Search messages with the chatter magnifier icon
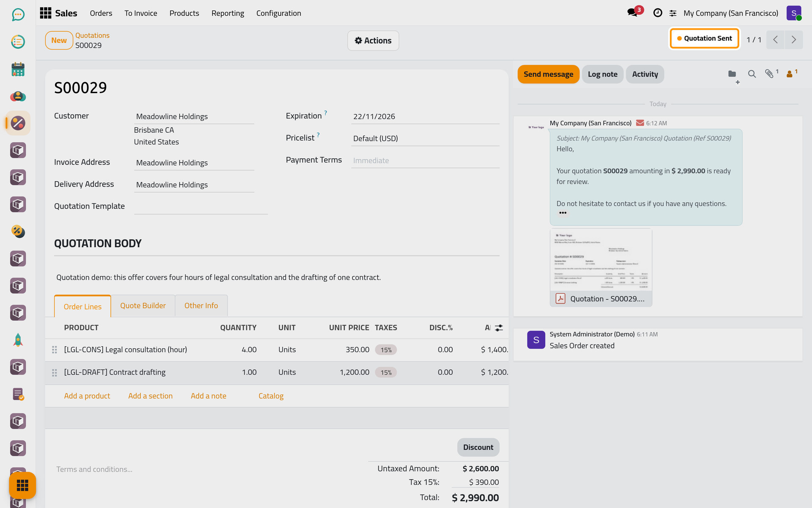Image resolution: width=812 pixels, height=508 pixels. pyautogui.click(x=752, y=74)
